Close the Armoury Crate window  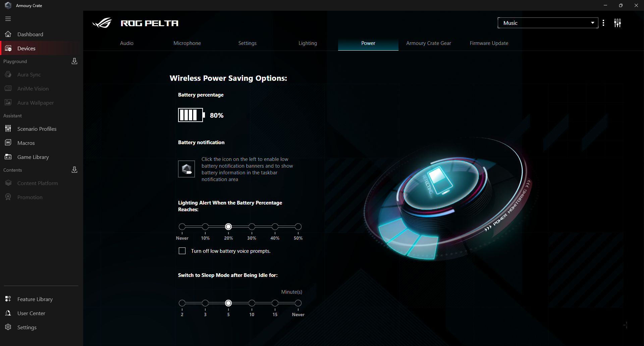[636, 5]
